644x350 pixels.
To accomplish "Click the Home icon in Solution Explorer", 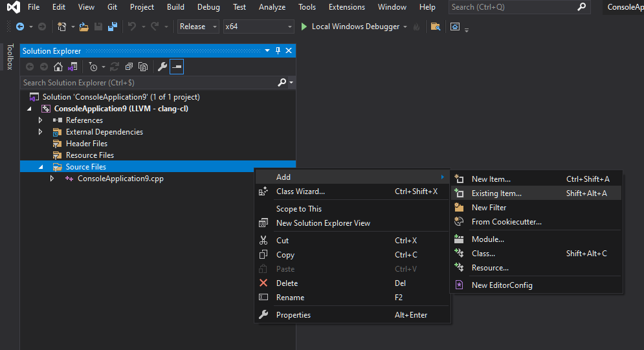I will 58,67.
